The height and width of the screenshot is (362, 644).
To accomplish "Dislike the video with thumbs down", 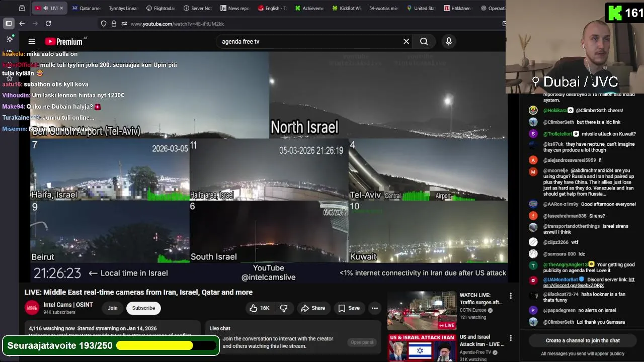I will point(284,308).
